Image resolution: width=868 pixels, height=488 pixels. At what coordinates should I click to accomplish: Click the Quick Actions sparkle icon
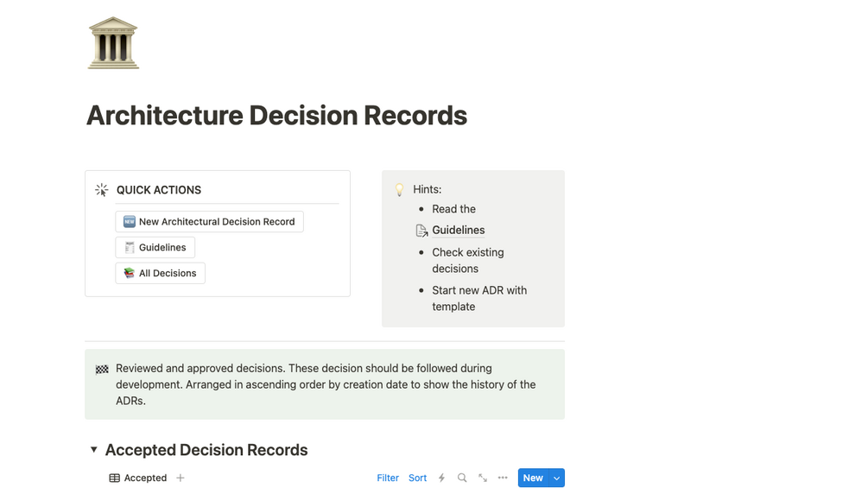tap(102, 190)
